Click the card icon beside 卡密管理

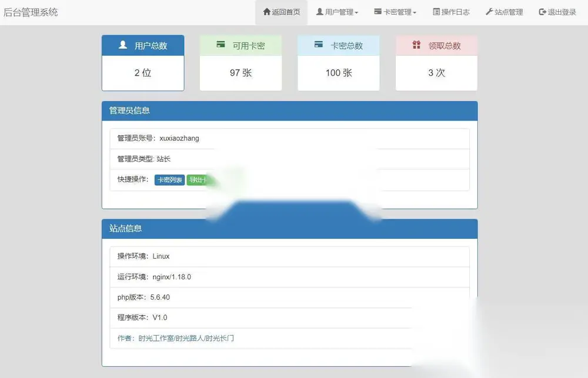click(377, 12)
